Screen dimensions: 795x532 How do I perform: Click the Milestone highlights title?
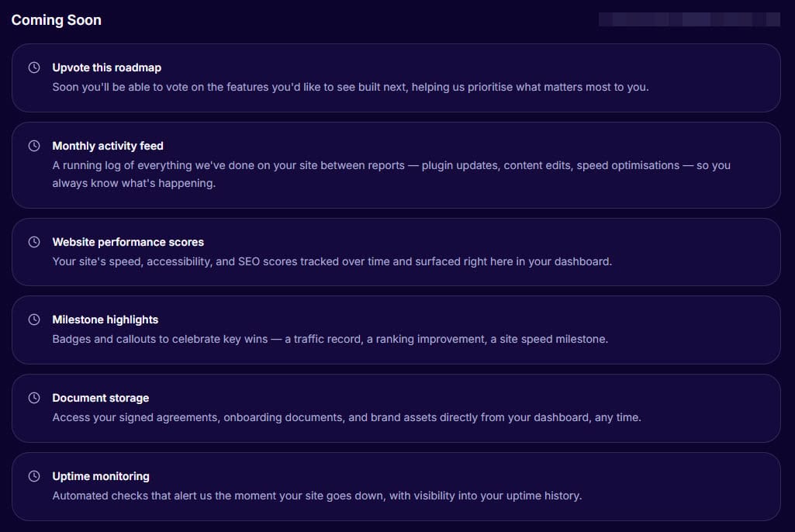[105, 320]
